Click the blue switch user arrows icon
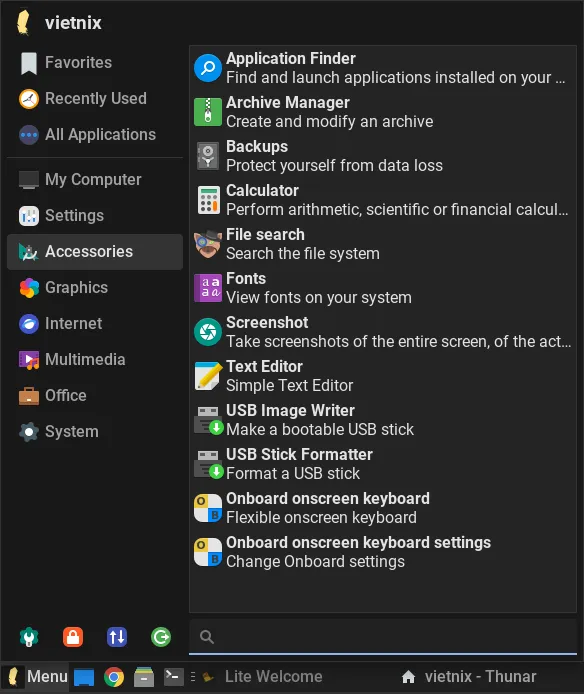This screenshot has width=584, height=694. pos(117,637)
